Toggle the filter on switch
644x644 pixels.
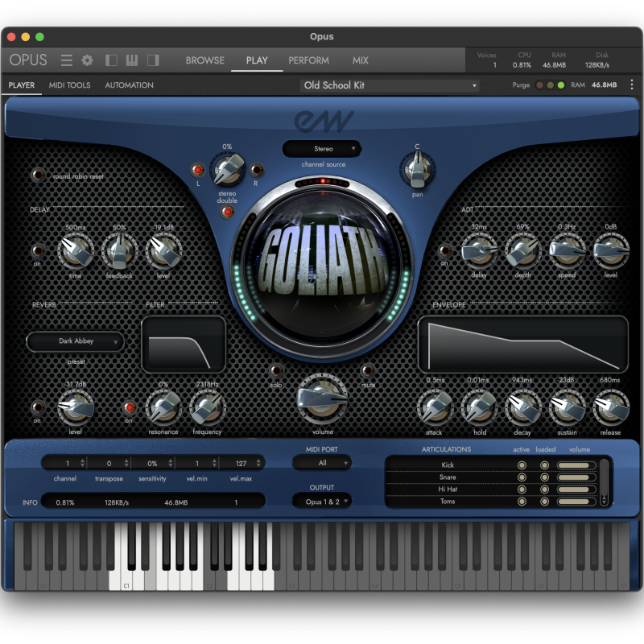tap(130, 407)
